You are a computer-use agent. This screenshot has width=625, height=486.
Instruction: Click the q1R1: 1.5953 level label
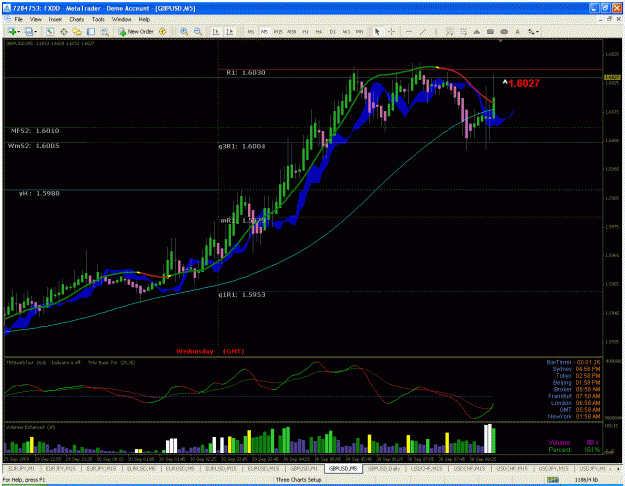pos(242,295)
